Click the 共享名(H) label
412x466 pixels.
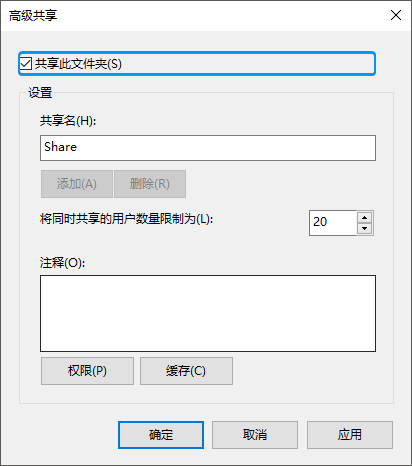pyautogui.click(x=68, y=121)
